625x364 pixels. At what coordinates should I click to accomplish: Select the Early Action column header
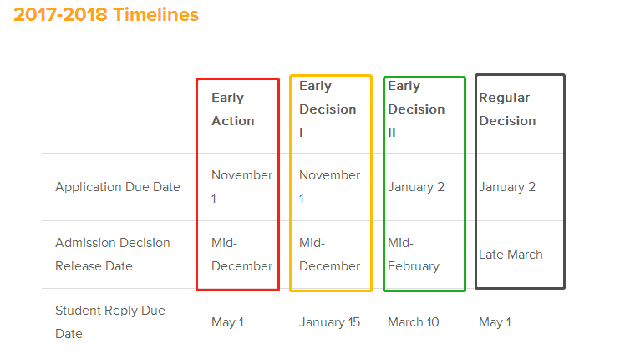[233, 109]
